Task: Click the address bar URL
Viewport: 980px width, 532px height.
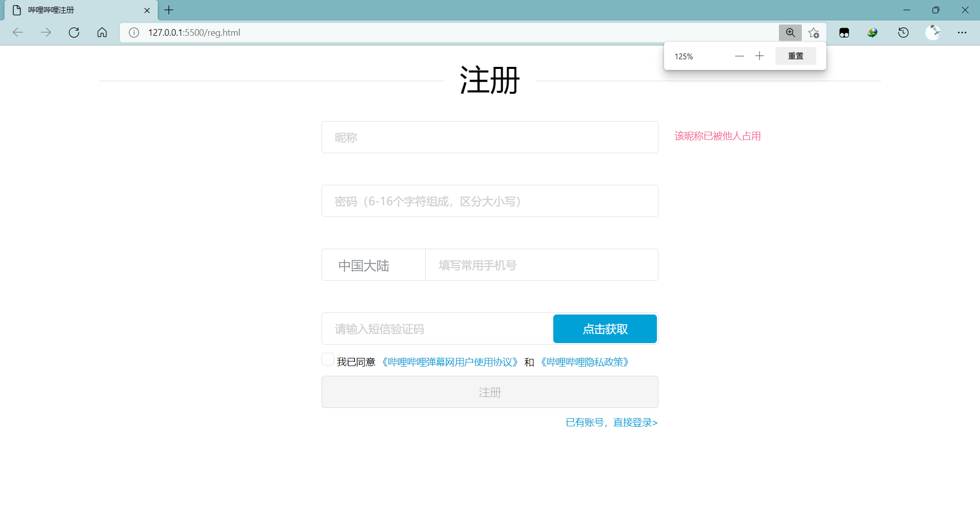Action: click(x=194, y=33)
